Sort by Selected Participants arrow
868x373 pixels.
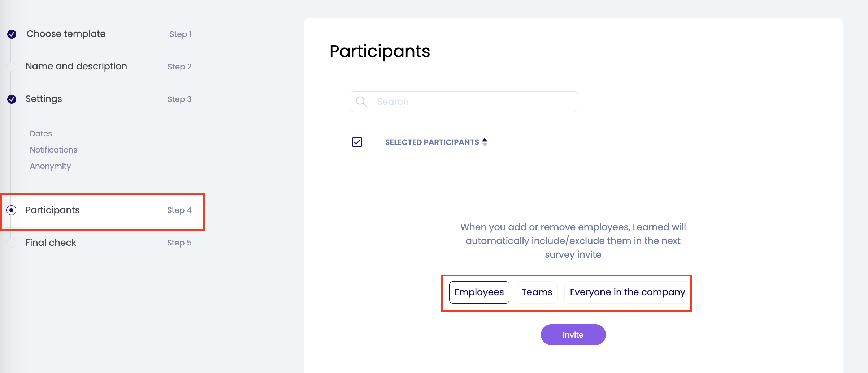tap(485, 142)
